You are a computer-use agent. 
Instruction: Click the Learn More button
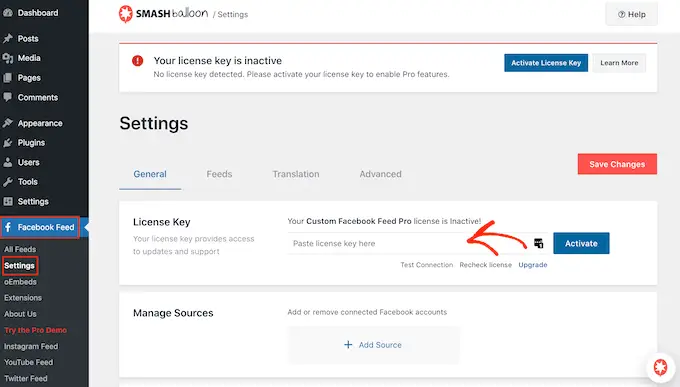[x=619, y=63]
